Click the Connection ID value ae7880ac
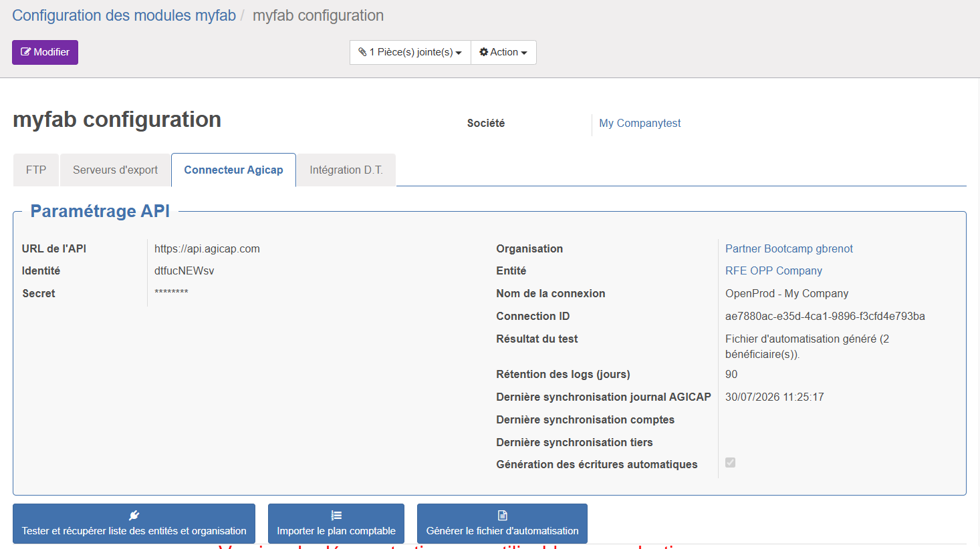Viewport: 980px width, 549px height. (825, 317)
